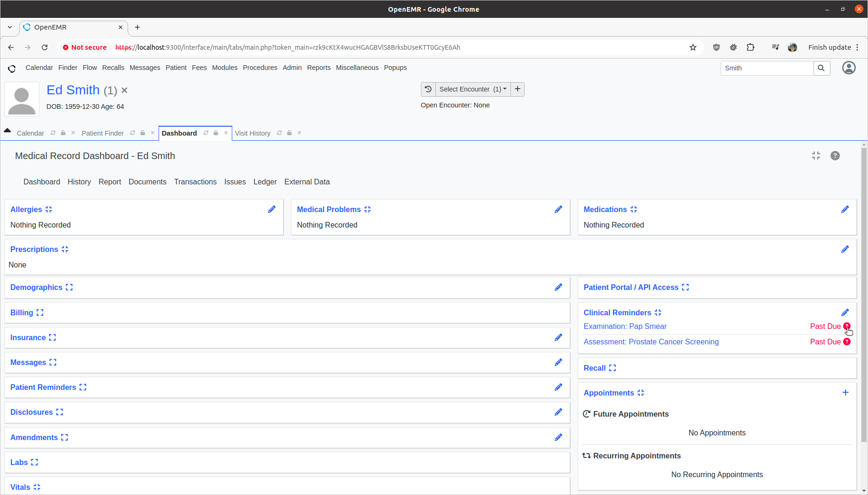The width and height of the screenshot is (868, 495).
Task: Open the dashboard help question icon
Action: tap(835, 156)
